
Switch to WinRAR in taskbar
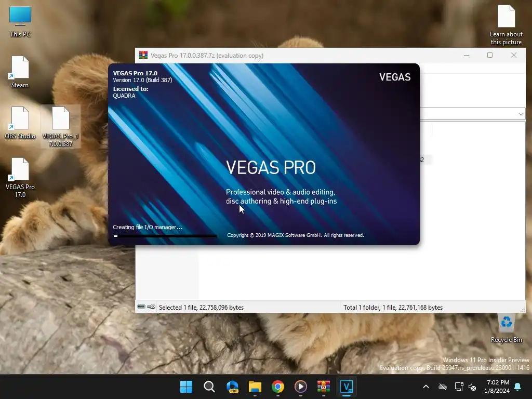[x=323, y=387]
